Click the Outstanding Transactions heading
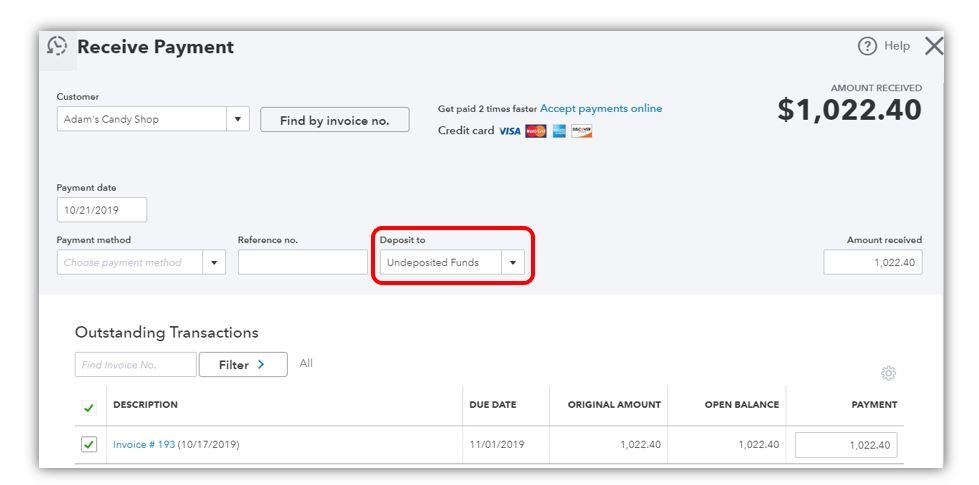Screen dimensions: 979x485 (167, 332)
